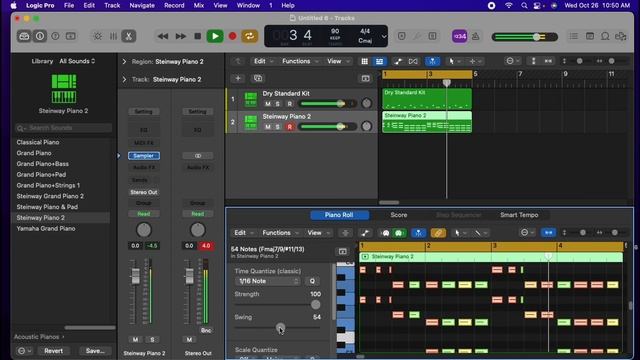Toggle MIDI Out button in Piano Roll
640x360 pixels.
coord(399,233)
